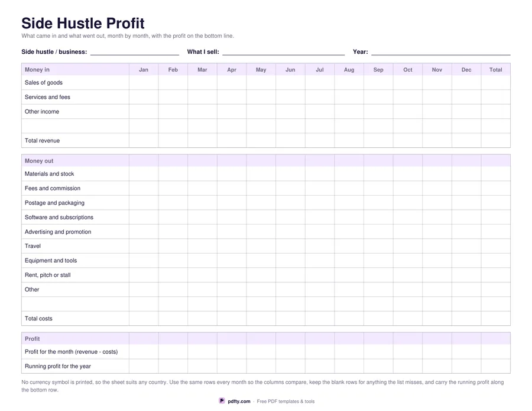Screen dimensions: 532x411
Task: Select the Money in section header
Action: pos(37,70)
